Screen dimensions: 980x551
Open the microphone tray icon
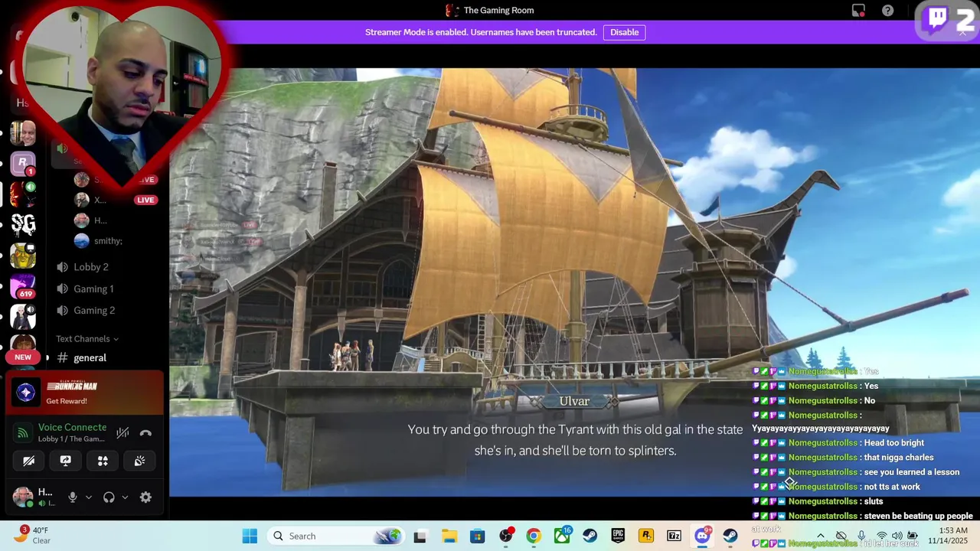861,536
